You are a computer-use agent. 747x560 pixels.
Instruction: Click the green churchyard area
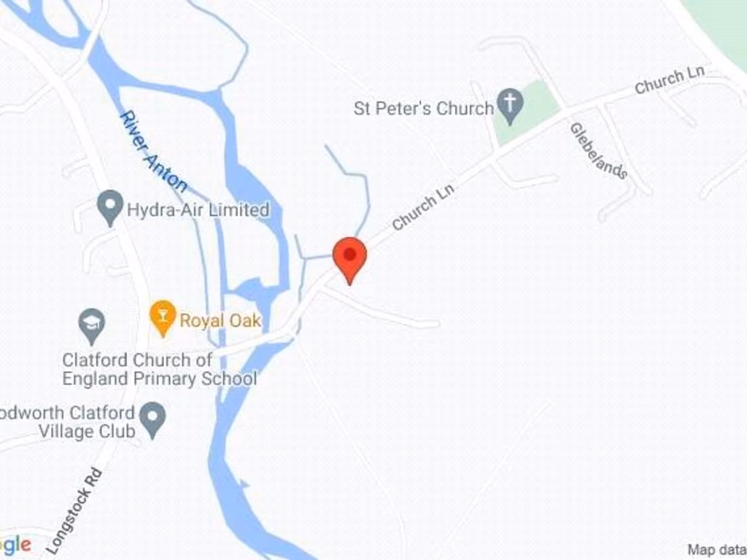click(527, 113)
